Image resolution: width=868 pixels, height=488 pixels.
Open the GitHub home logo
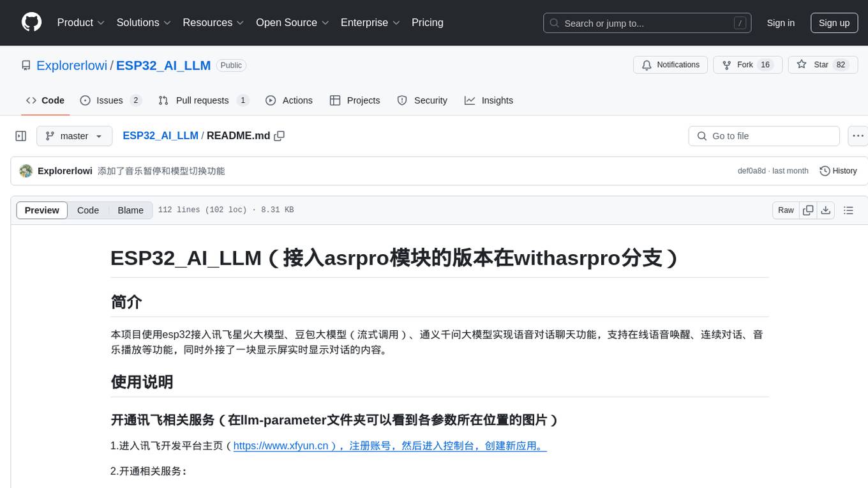(x=32, y=22)
